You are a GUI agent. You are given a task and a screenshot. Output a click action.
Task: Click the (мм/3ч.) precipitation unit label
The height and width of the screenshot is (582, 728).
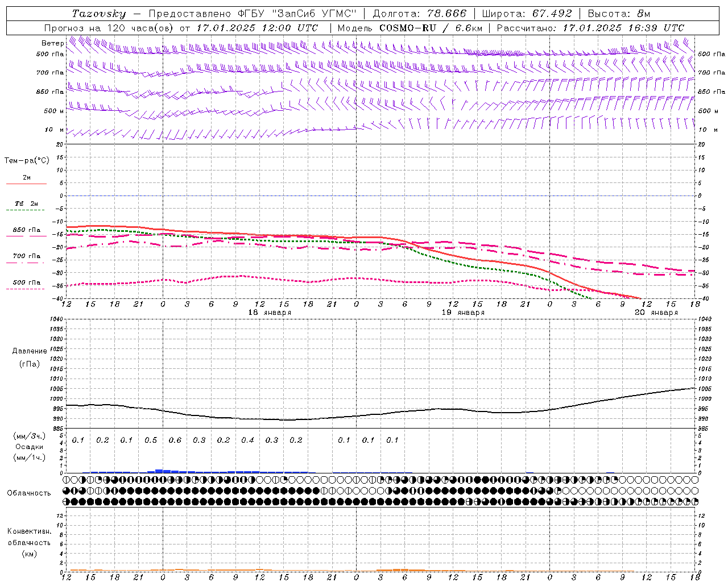click(30, 436)
